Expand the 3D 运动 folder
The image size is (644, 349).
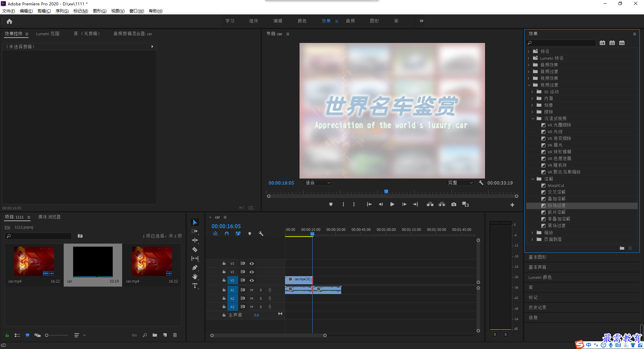532,92
